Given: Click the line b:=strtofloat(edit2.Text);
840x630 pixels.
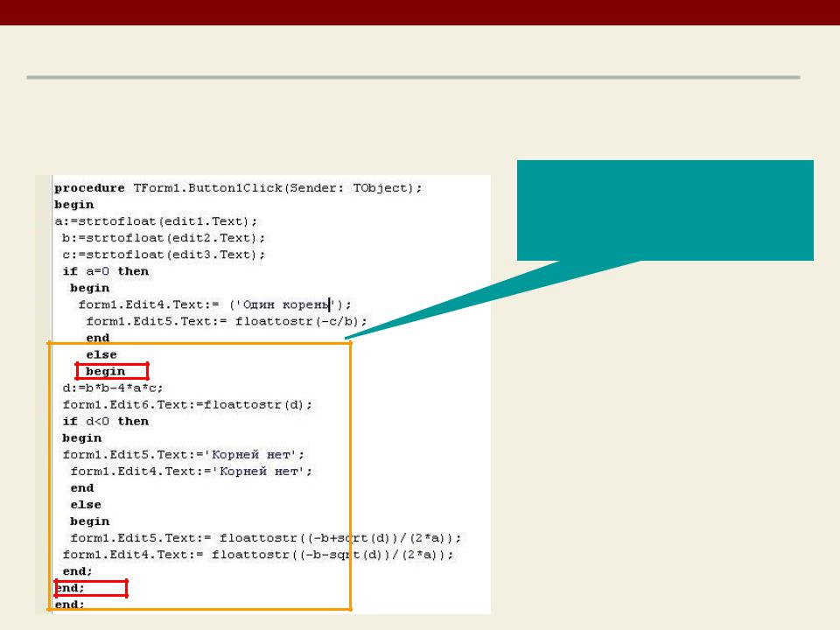Looking at the screenshot, I should pyautogui.click(x=164, y=238).
